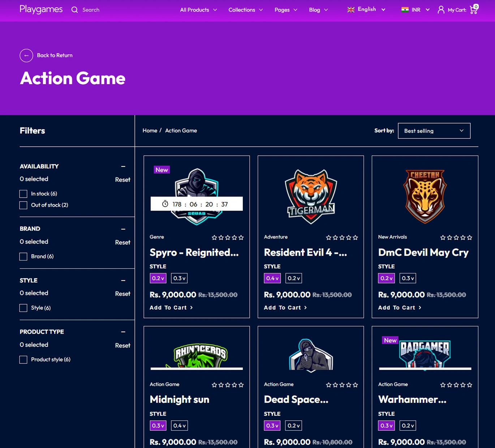Open the Sort by Best selling dropdown
This screenshot has height=448, width=495.
click(434, 131)
